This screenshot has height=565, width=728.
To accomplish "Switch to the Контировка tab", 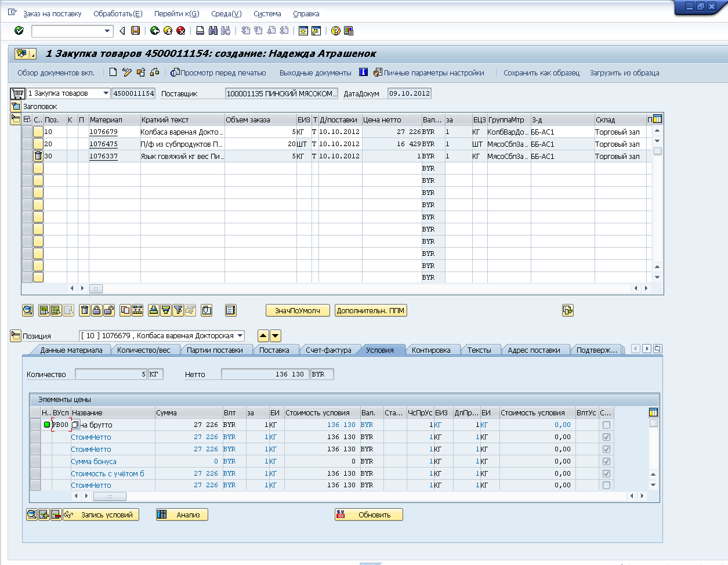I will click(x=430, y=350).
